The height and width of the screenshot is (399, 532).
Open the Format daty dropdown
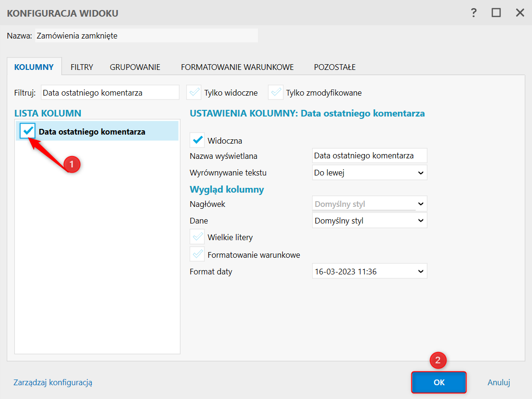coord(370,272)
